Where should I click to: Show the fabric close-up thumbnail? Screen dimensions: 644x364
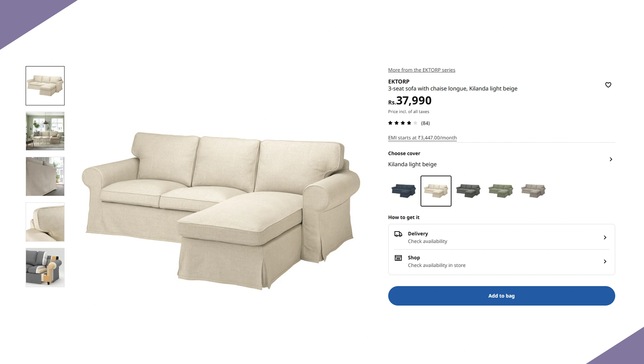coord(45,176)
